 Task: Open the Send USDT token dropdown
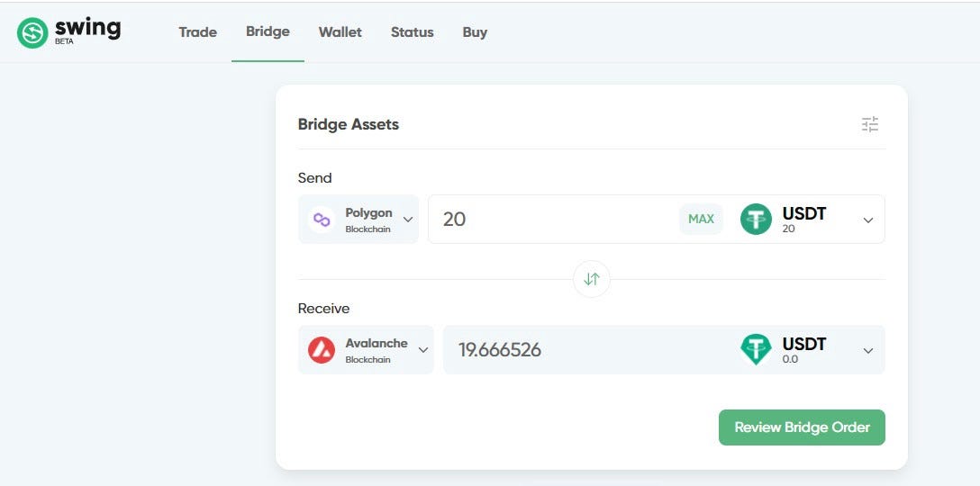(868, 220)
